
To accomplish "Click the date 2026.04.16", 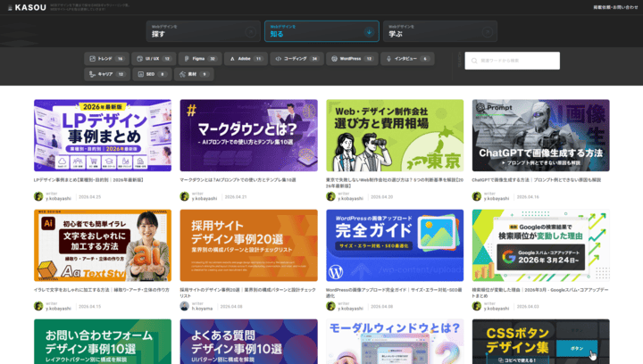I will click(528, 197).
